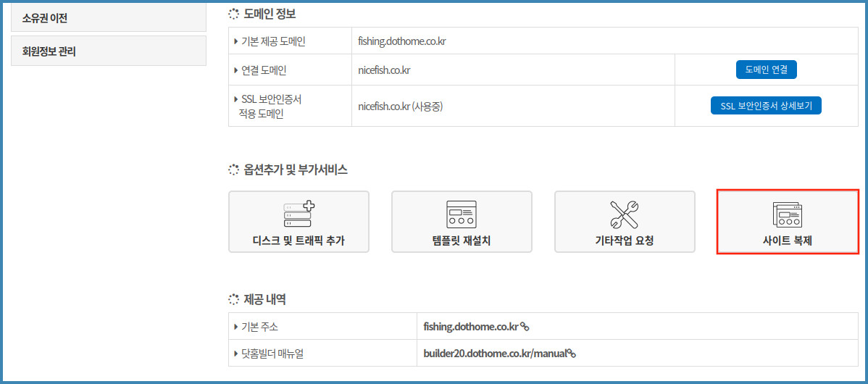Select 회원정보 관리 in the sidebar menu
The image size is (868, 384).
tap(109, 51)
